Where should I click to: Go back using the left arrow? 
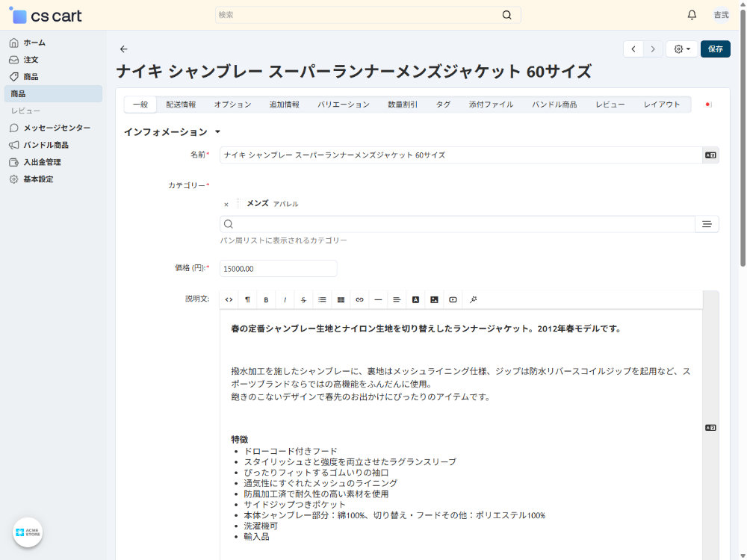(x=124, y=49)
